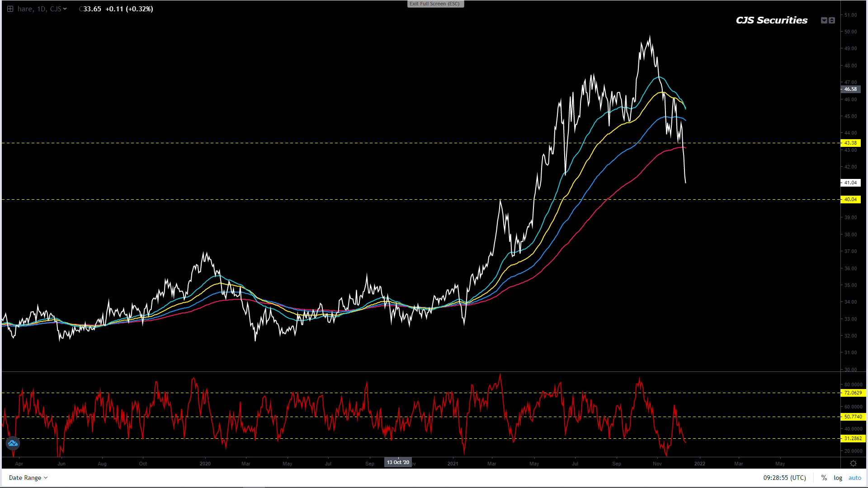Click the expand legend plus icon
This screenshot has height=488, width=868.
pos(10,9)
